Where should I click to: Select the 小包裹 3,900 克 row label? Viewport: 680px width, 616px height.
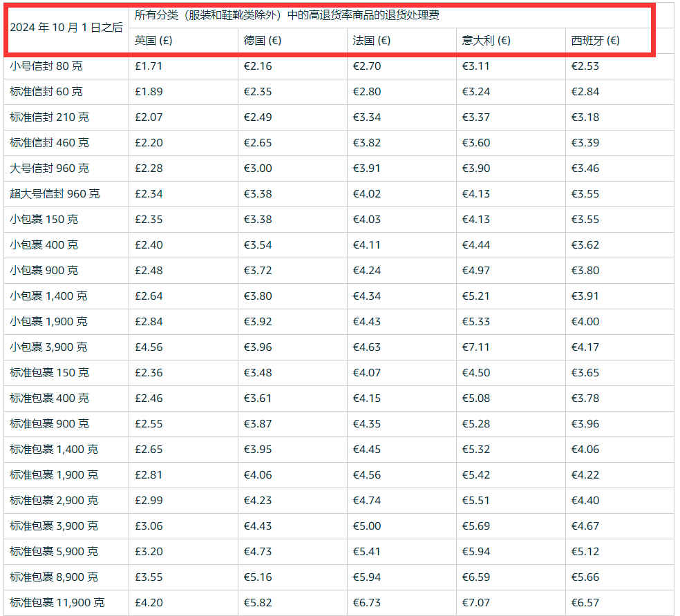(x=48, y=347)
